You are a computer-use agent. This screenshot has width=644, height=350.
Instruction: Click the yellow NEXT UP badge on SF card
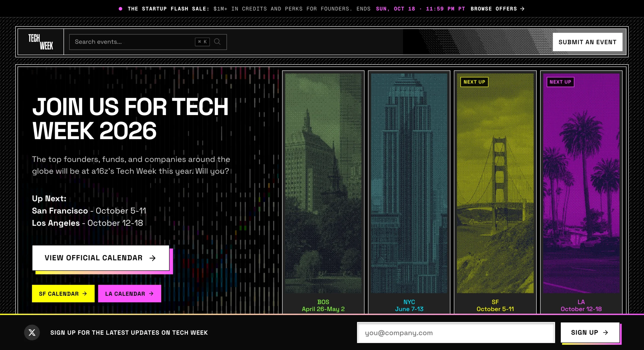[x=474, y=82]
